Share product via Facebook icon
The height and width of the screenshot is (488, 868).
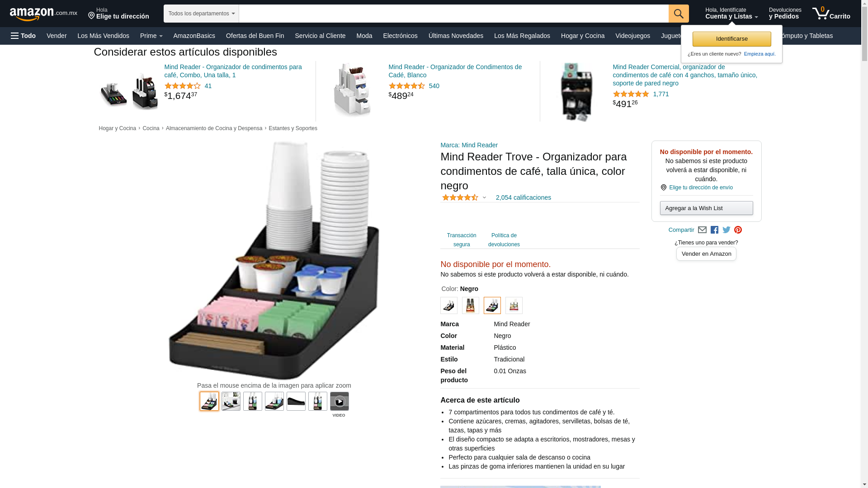(x=714, y=230)
